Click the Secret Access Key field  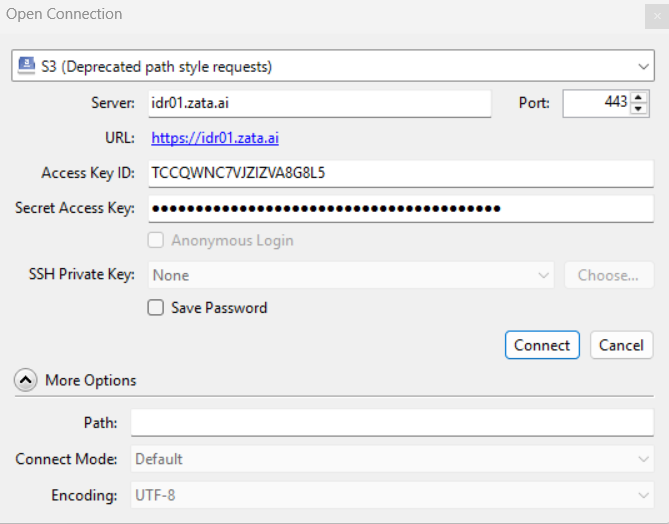400,208
